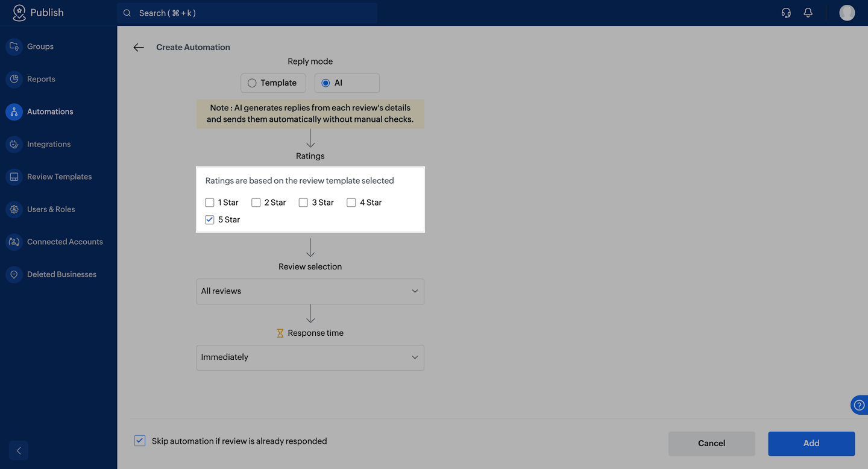Screen dimensions: 868x469
Task: Open the user profile avatar
Action: point(847,13)
